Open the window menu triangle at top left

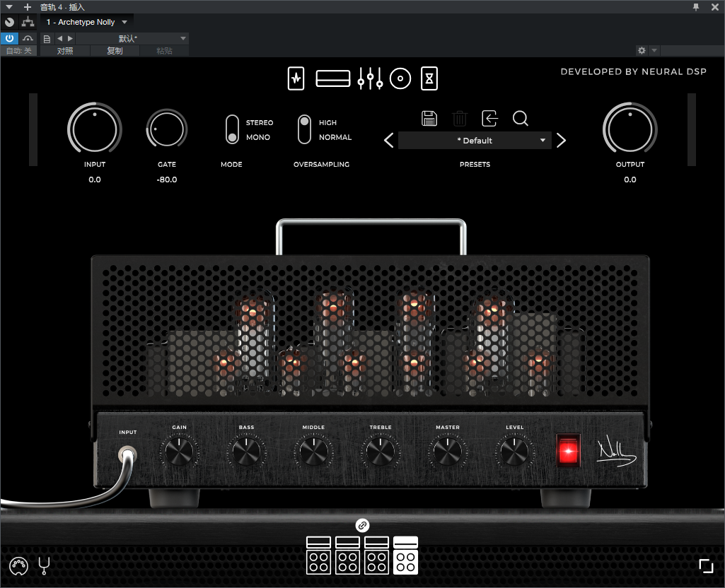(8, 7)
